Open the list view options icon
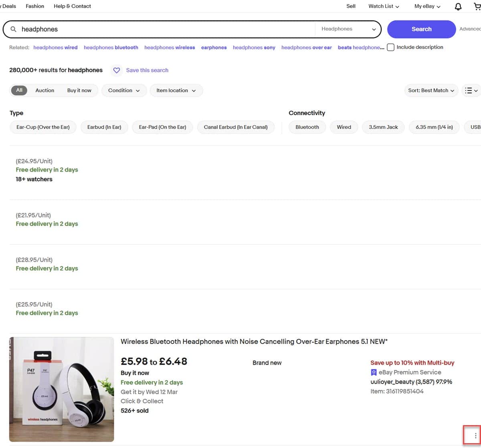 pyautogui.click(x=471, y=90)
